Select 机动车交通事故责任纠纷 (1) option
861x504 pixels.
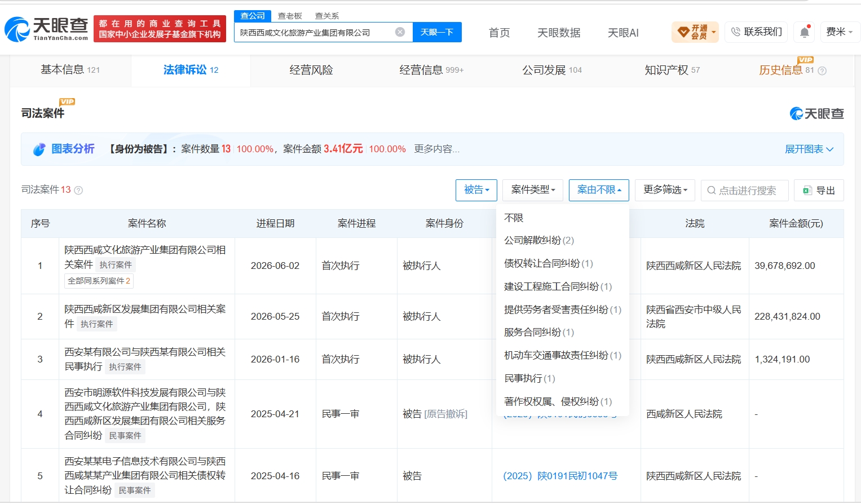click(563, 355)
